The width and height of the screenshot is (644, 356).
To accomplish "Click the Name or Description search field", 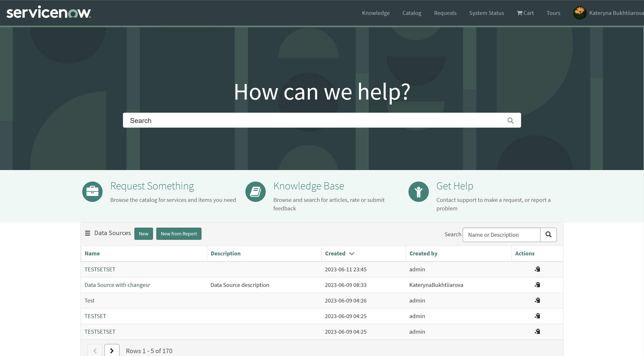I will tap(501, 235).
